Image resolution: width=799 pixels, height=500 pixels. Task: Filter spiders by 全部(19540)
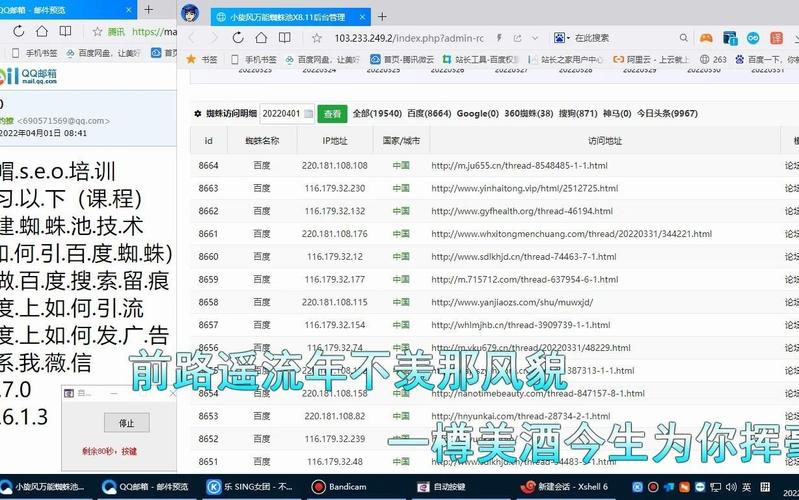(x=377, y=114)
